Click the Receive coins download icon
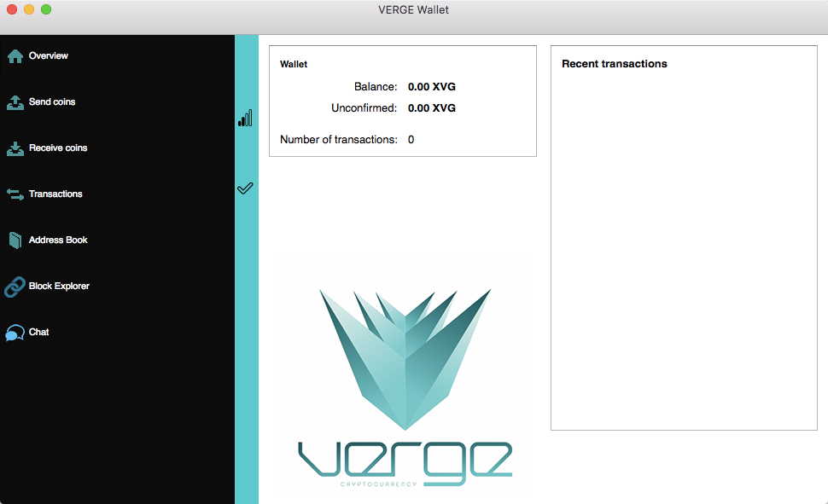Viewport: 828px width, 504px height. (x=15, y=148)
